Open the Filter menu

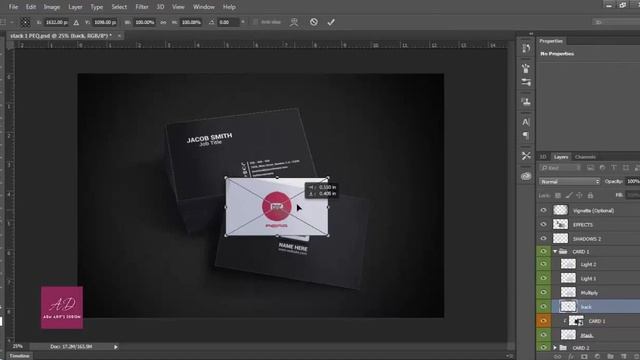[x=142, y=7]
